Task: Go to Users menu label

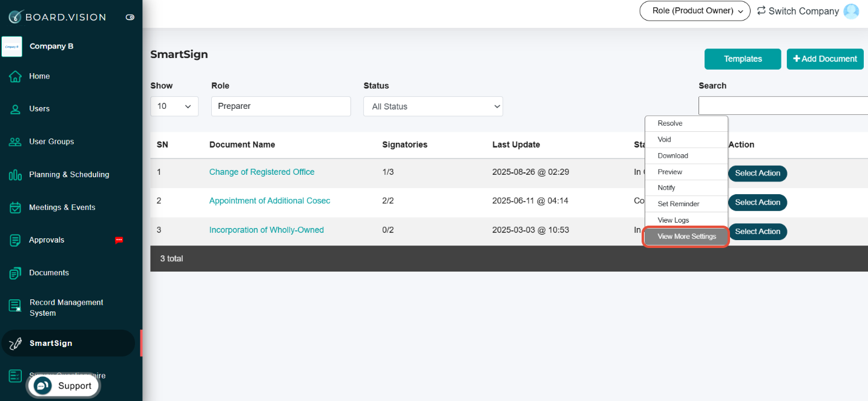Action: pyautogui.click(x=39, y=109)
